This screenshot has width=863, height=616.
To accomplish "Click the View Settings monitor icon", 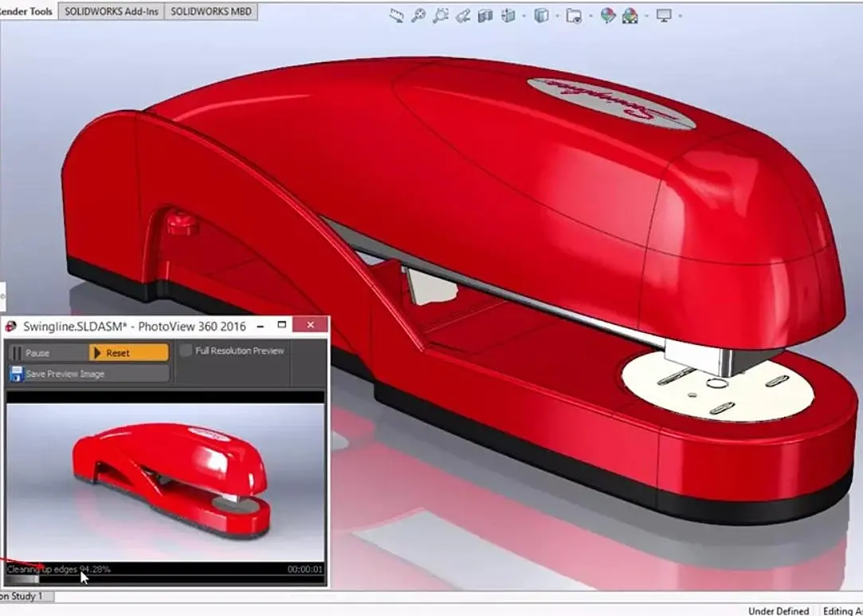I will click(x=664, y=15).
